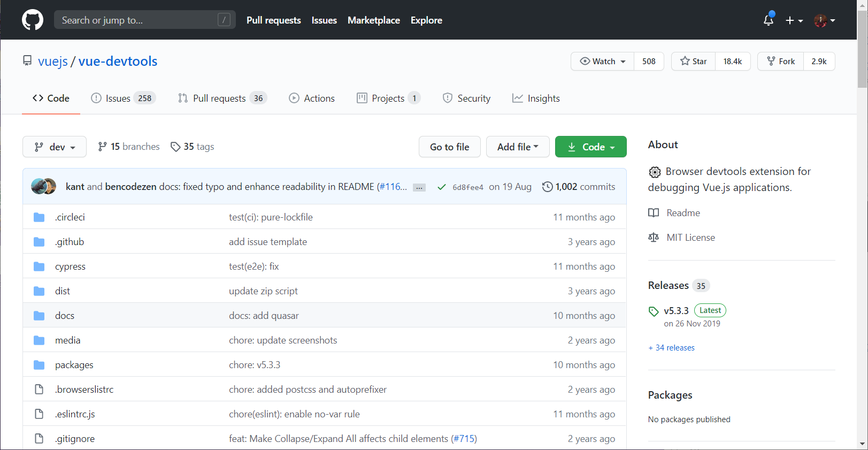
Task: Open the .github folder
Action: coord(70,241)
